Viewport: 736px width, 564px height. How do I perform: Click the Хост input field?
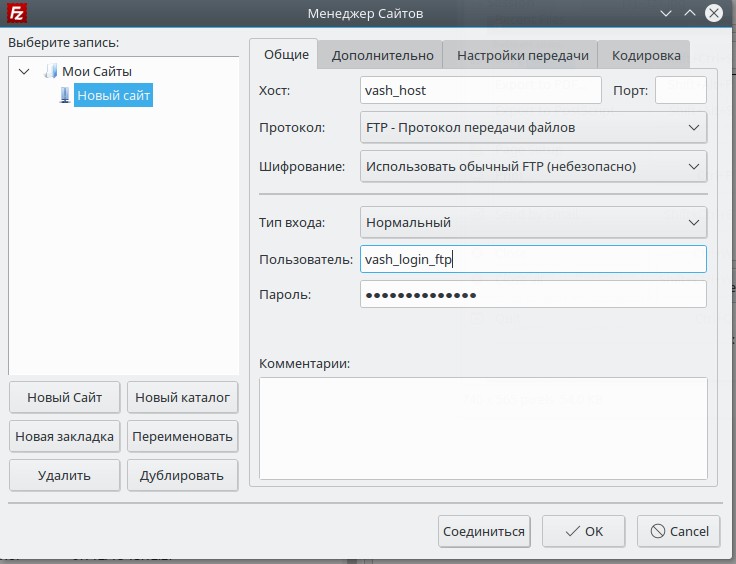click(x=480, y=90)
